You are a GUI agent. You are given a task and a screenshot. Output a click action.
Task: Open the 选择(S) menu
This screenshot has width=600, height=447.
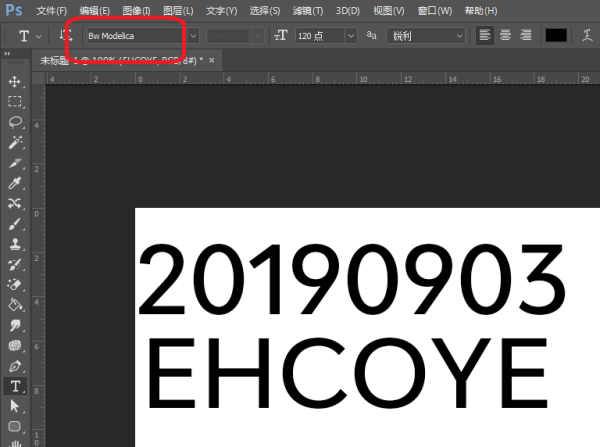[264, 11]
